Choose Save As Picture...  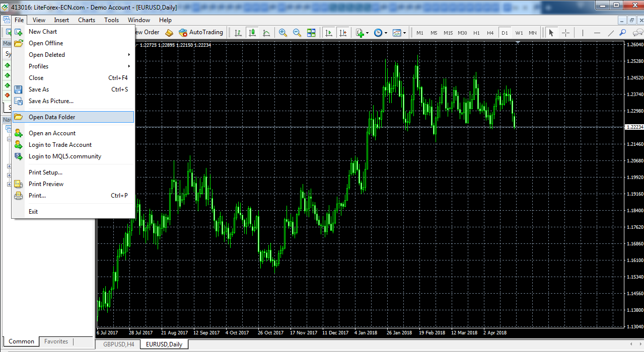[x=74, y=101]
